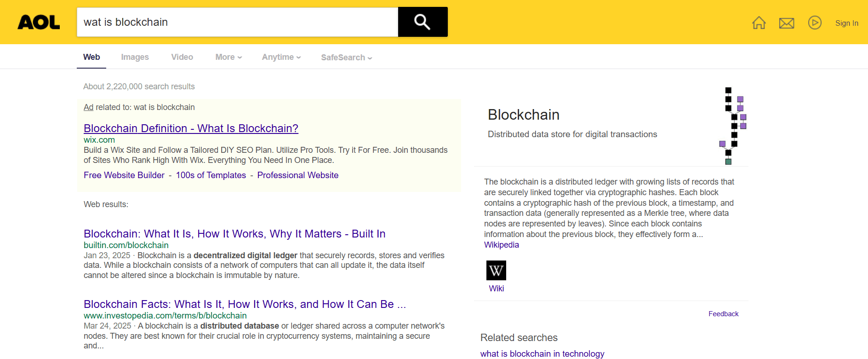Click the Wiki label link
Screen dimensions: 868x359
tap(496, 289)
